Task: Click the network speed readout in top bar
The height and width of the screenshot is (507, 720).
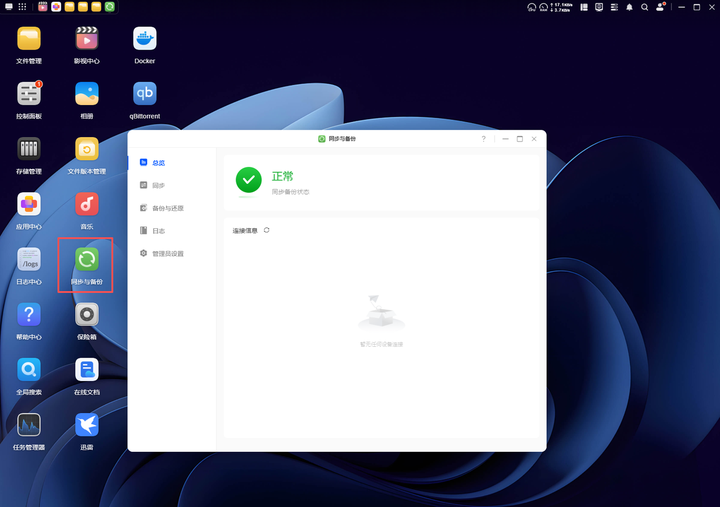Action: coord(561,7)
